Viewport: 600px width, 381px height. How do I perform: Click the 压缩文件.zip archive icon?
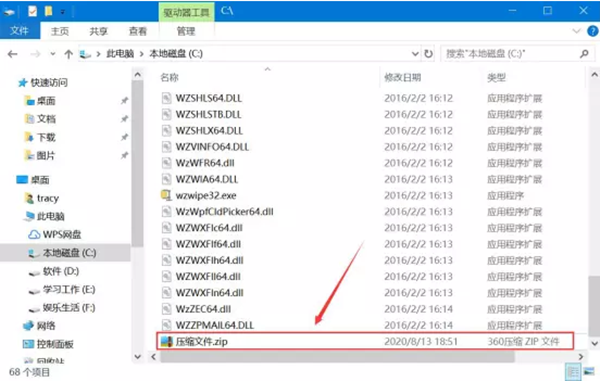(x=166, y=341)
